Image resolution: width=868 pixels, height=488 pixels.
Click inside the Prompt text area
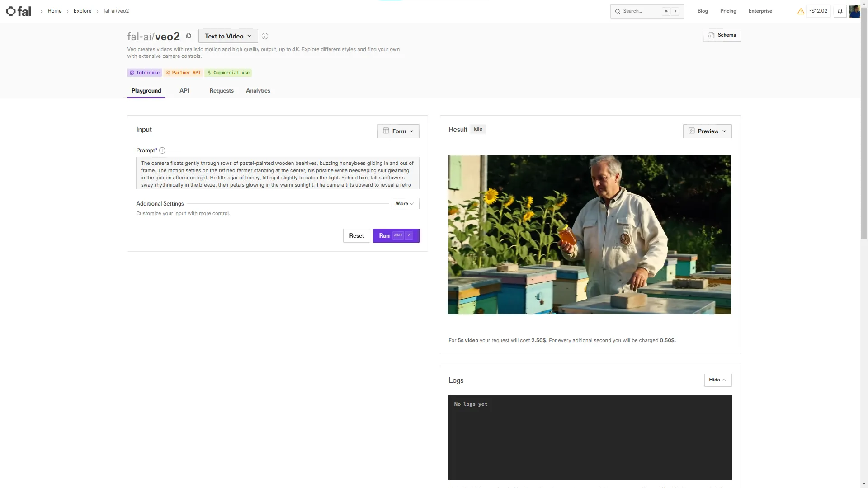[277, 174]
